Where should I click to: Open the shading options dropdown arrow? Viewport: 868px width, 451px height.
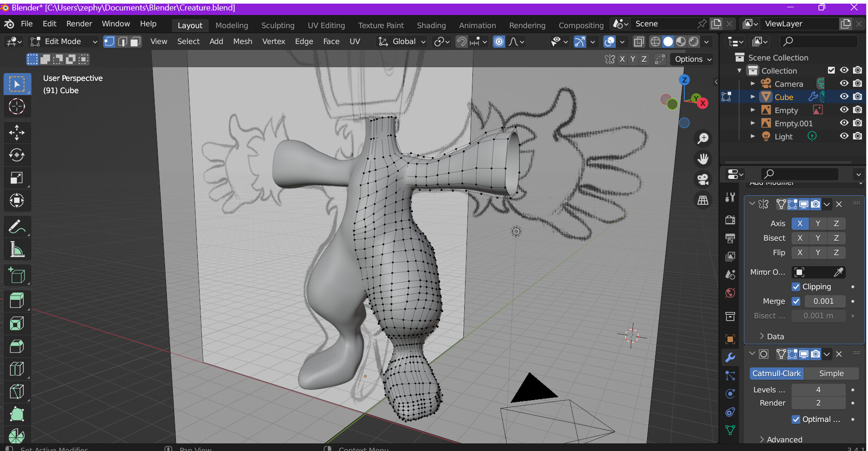706,41
